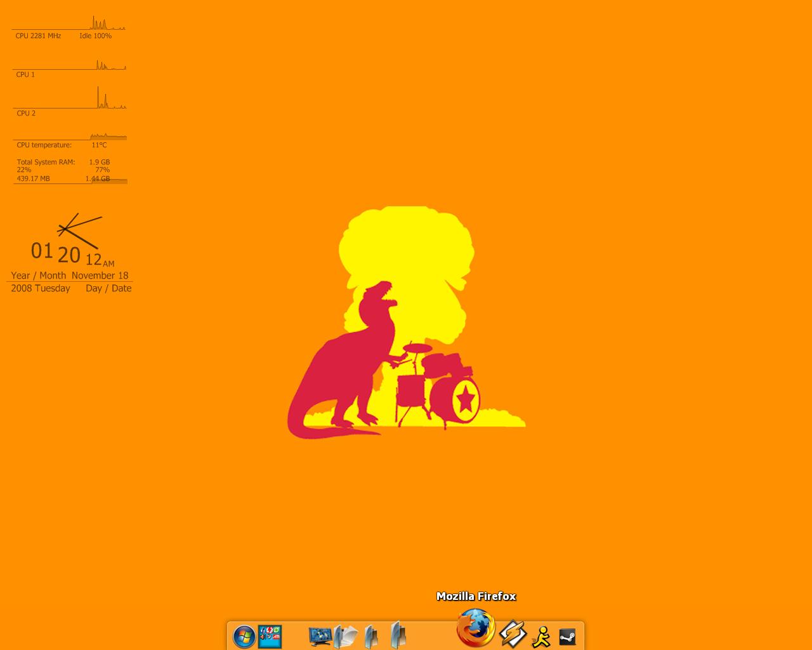Screen dimensions: 812x650
Task: Open the My Computer monitor icon
Action: click(320, 637)
